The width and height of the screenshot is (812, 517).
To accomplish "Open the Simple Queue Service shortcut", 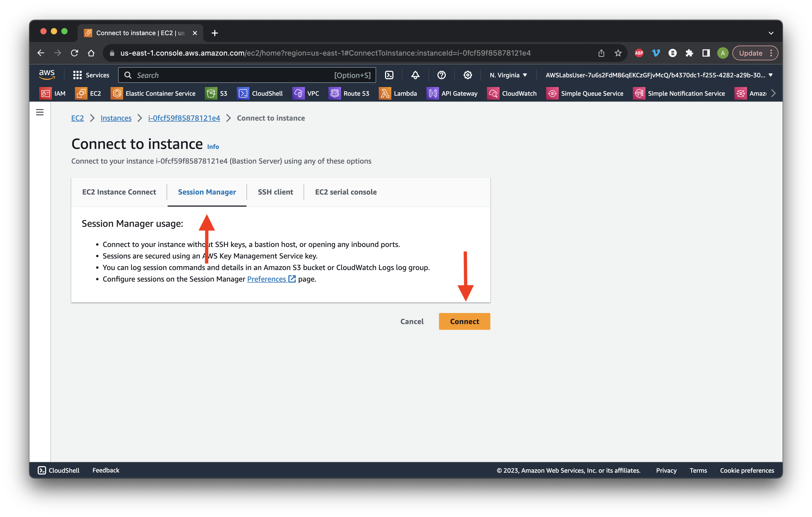I will pos(585,94).
